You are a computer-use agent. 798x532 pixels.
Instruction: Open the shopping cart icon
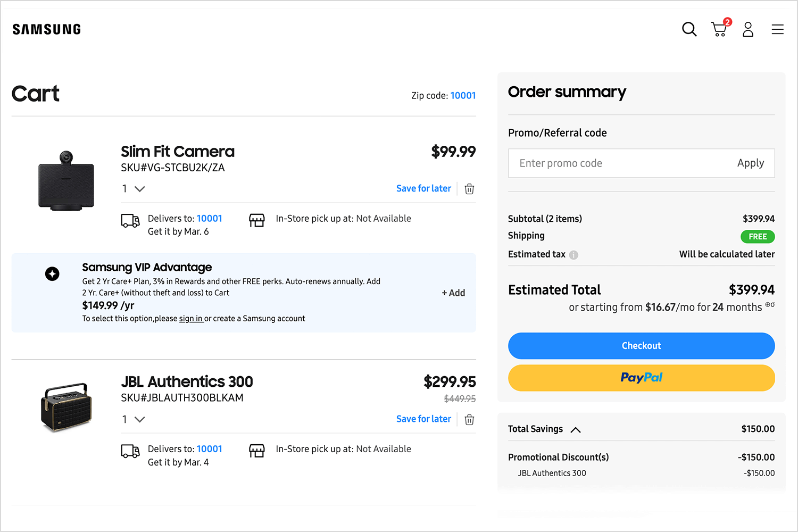pyautogui.click(x=720, y=28)
